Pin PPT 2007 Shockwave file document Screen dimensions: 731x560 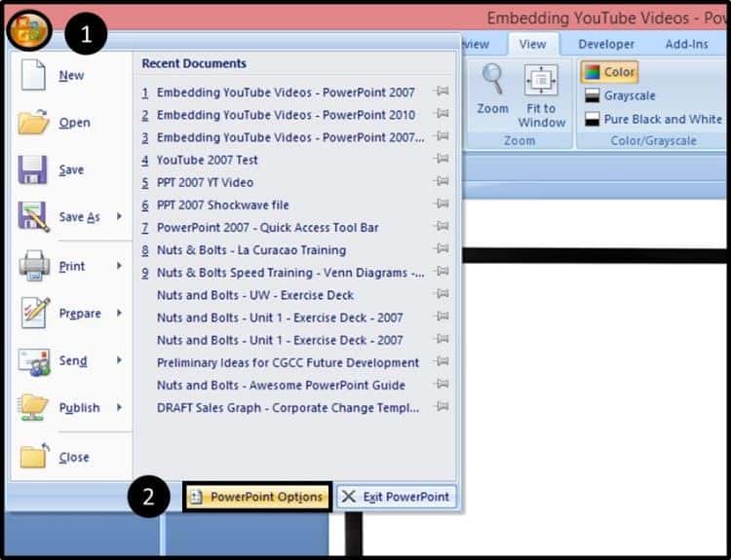click(x=441, y=204)
